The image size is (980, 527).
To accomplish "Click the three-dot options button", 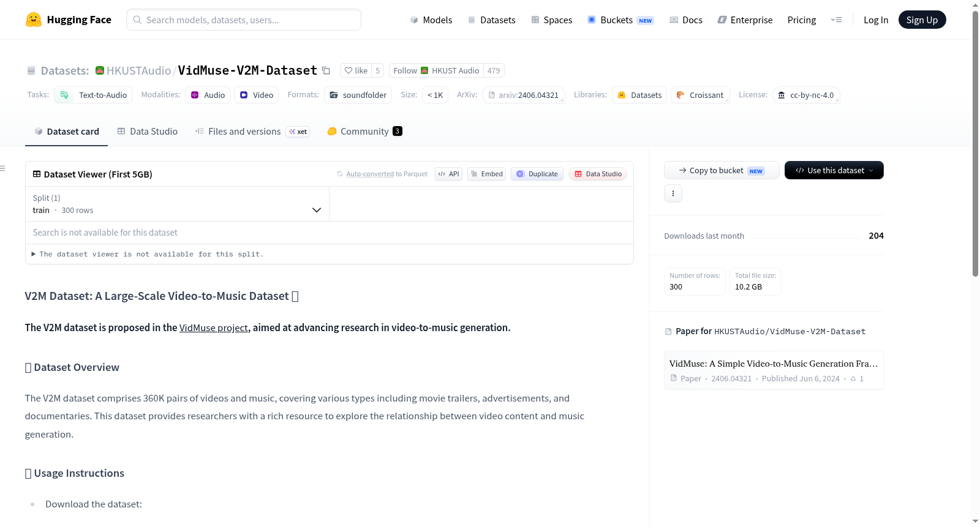I will tap(673, 193).
